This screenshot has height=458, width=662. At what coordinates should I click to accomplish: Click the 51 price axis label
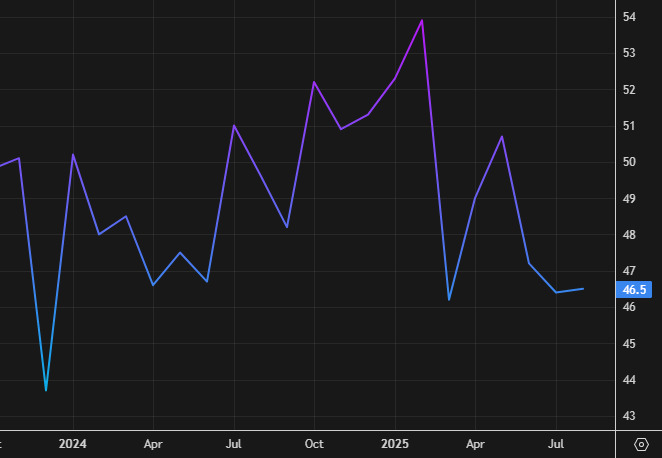click(629, 126)
